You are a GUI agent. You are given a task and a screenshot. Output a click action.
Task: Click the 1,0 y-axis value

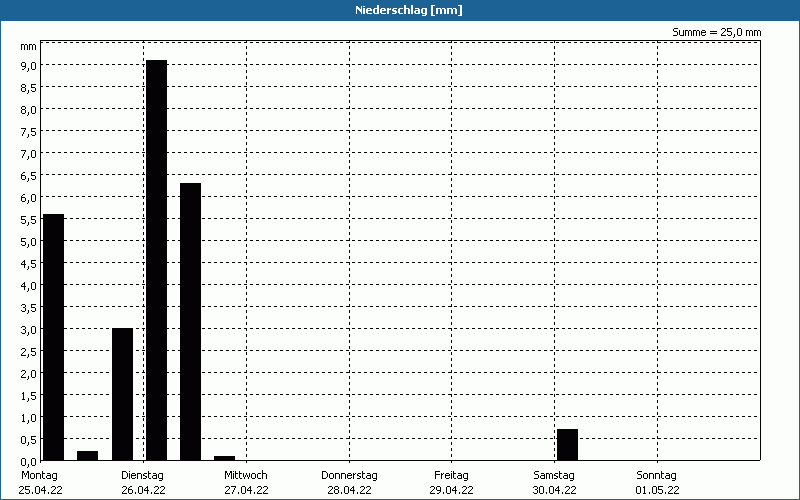pyautogui.click(x=29, y=417)
